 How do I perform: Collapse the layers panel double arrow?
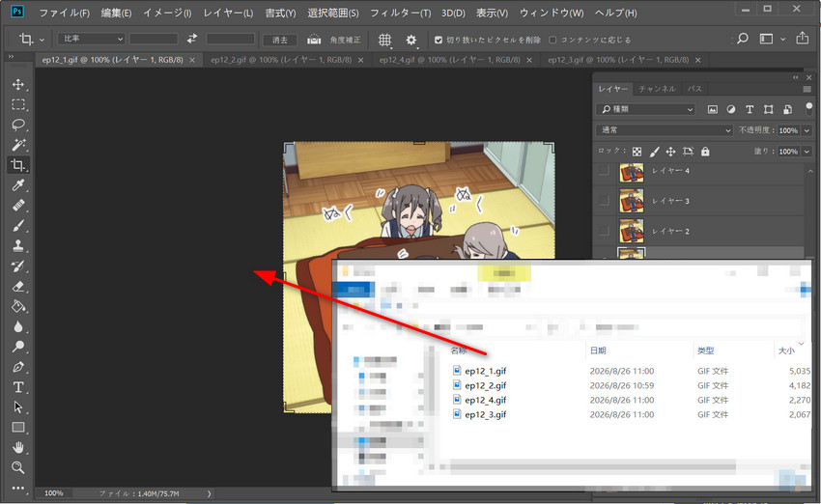coord(795,77)
